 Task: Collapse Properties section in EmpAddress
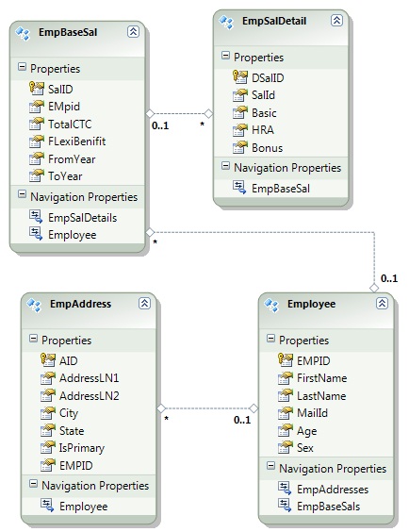[33, 338]
